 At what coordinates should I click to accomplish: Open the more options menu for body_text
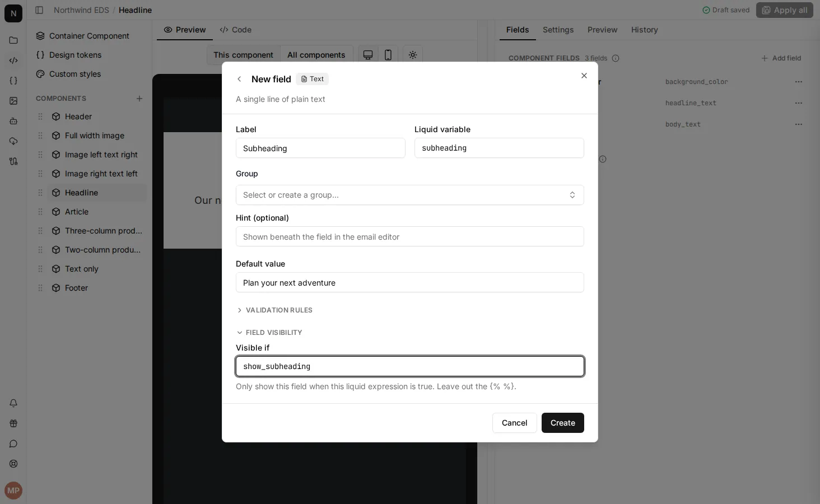pyautogui.click(x=799, y=124)
